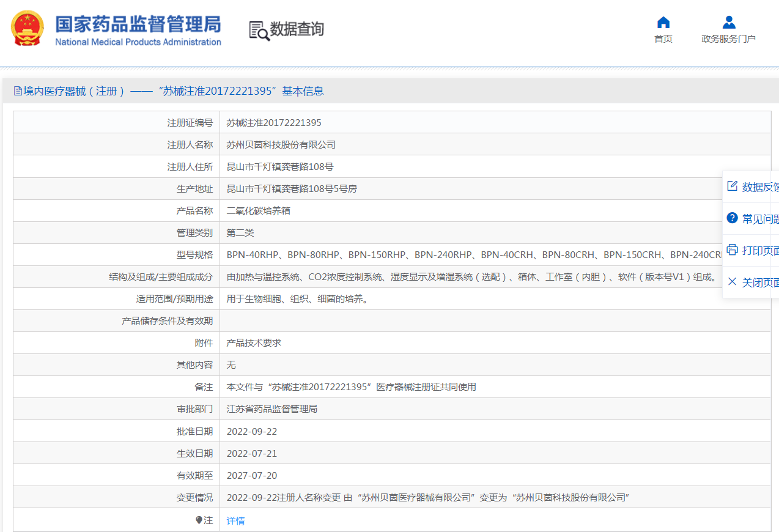
Task: Click the 管理类别 label
Action: pyautogui.click(x=195, y=233)
